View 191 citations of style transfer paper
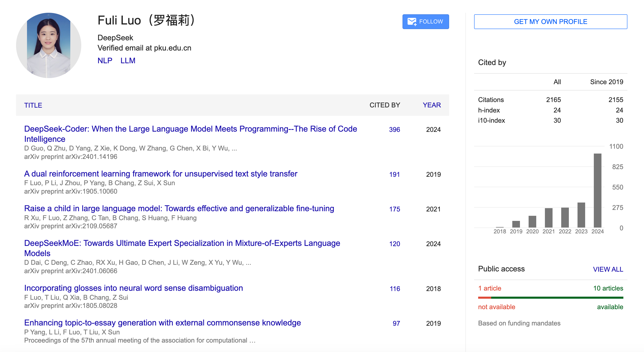Image resolution: width=644 pixels, height=352 pixels. pos(395,174)
